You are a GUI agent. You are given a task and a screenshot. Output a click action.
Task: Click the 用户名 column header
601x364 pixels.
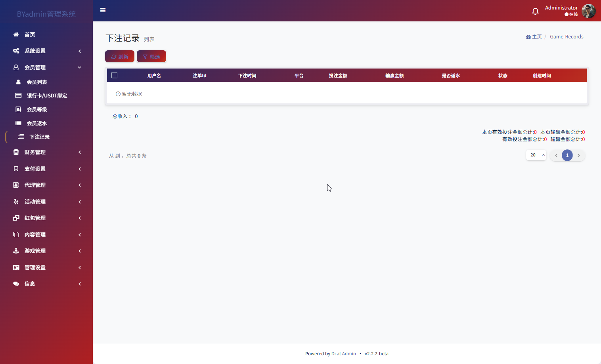[x=154, y=75]
